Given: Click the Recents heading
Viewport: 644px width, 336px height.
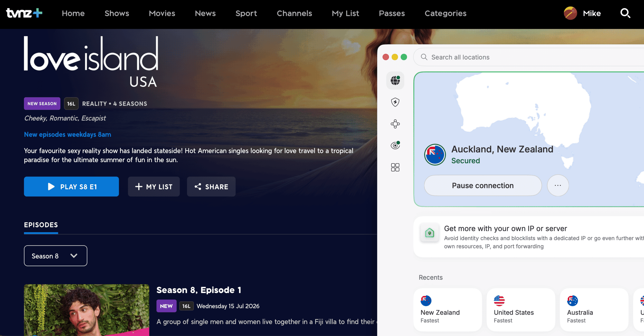Looking at the screenshot, I should coord(431,277).
